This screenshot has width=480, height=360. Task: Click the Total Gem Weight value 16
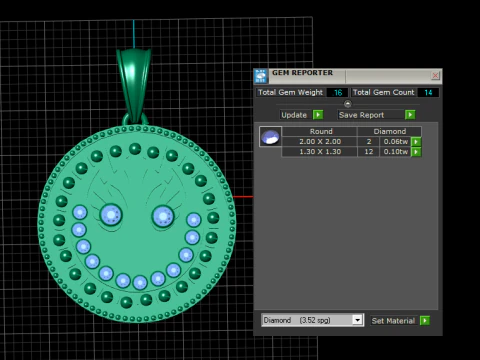338,93
